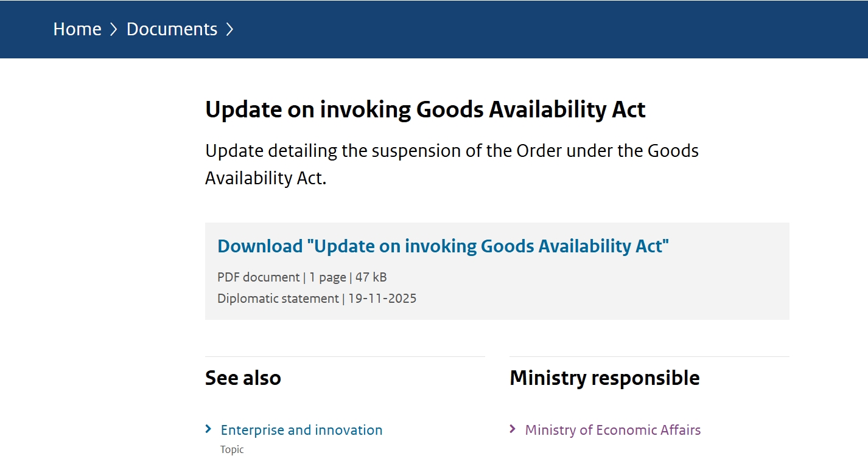
Task: Click the "PDF document" file type label
Action: [258, 277]
